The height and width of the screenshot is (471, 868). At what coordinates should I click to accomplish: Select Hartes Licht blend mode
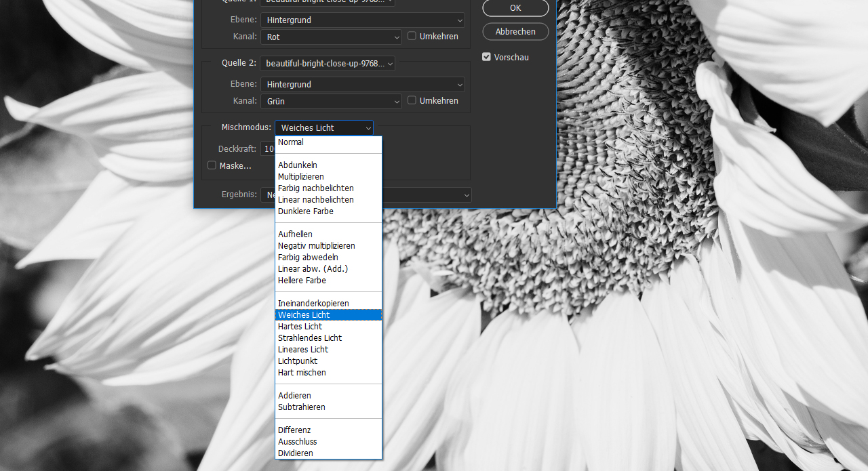(328, 327)
